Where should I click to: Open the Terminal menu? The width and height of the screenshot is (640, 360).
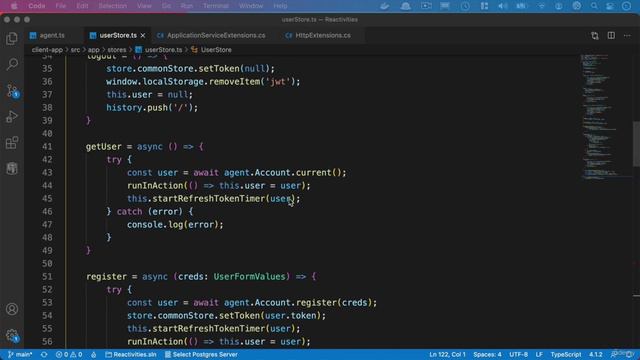(x=216, y=6)
